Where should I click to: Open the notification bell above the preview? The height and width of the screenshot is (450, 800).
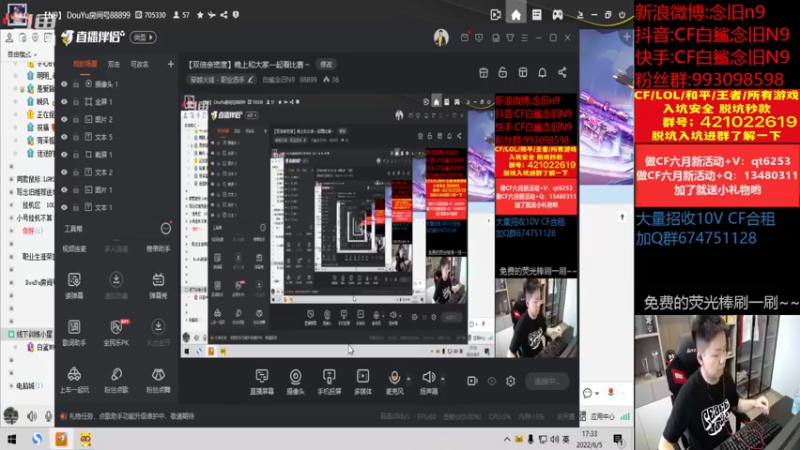click(542, 72)
